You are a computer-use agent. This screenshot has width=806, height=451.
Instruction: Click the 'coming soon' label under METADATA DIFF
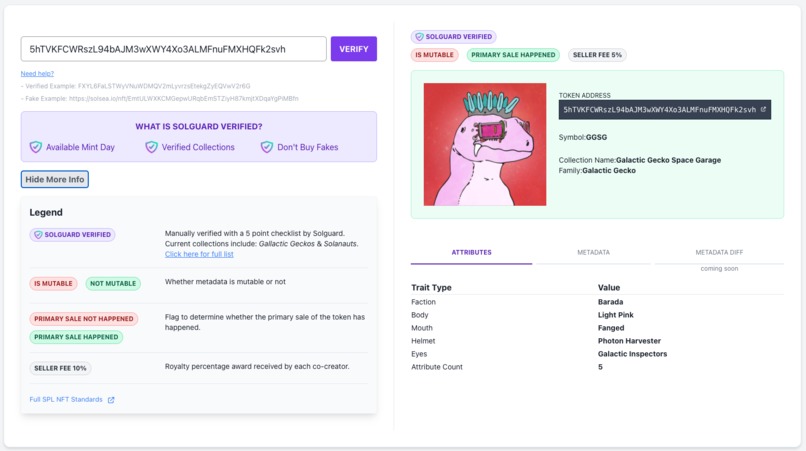[719, 268]
